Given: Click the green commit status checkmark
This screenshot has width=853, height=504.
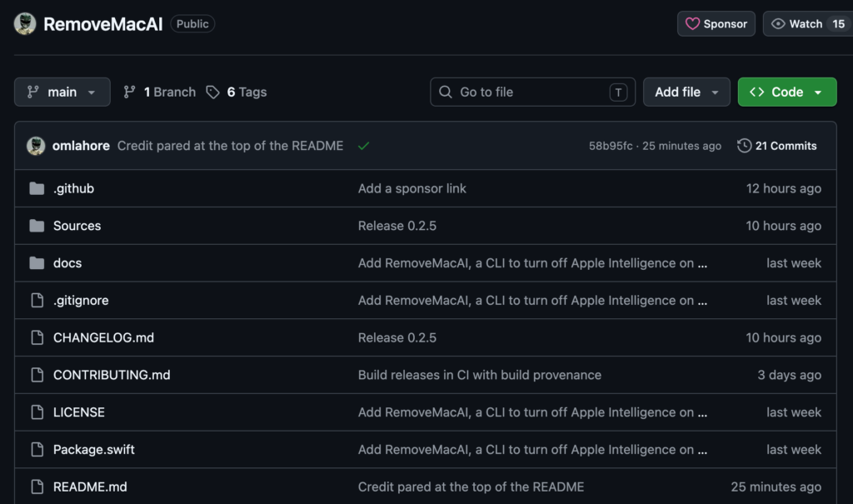Looking at the screenshot, I should (364, 146).
